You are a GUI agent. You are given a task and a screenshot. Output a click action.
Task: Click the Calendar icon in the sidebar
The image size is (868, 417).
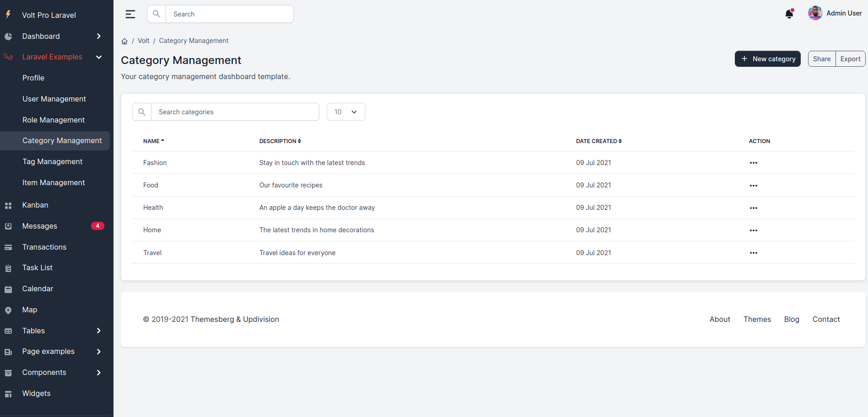[x=9, y=289]
